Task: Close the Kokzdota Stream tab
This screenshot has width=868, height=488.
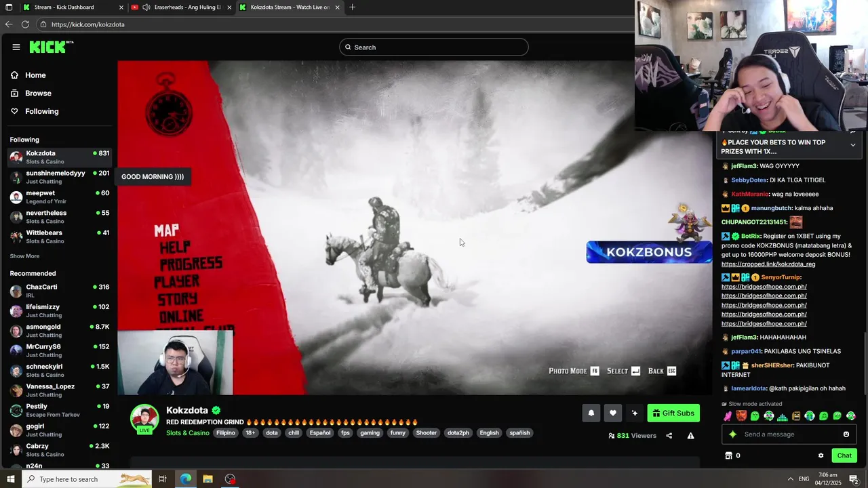Action: [337, 7]
